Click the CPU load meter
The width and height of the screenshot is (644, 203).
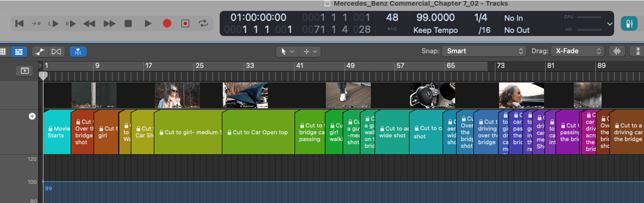point(582,17)
